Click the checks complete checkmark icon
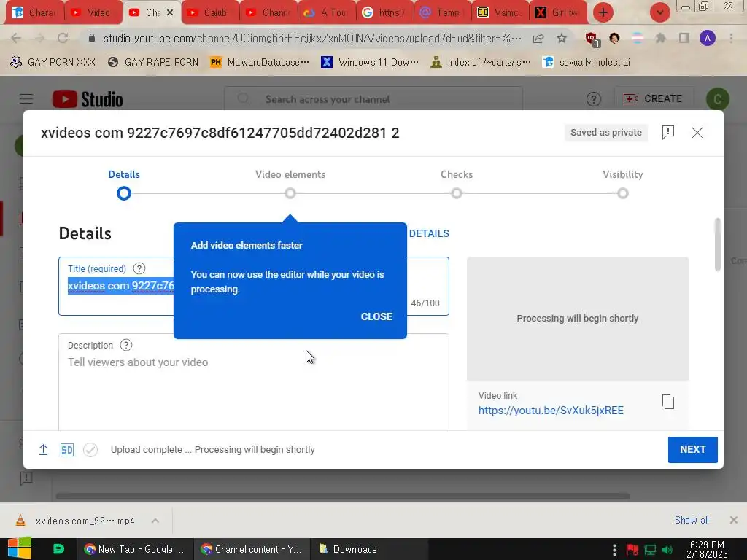747x560 pixels. pos(90,449)
